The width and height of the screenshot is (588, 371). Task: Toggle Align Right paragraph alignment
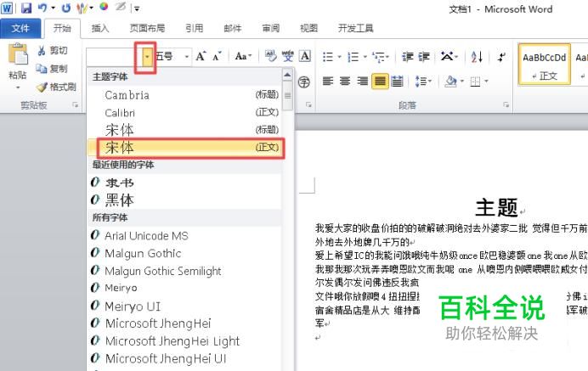click(x=362, y=81)
